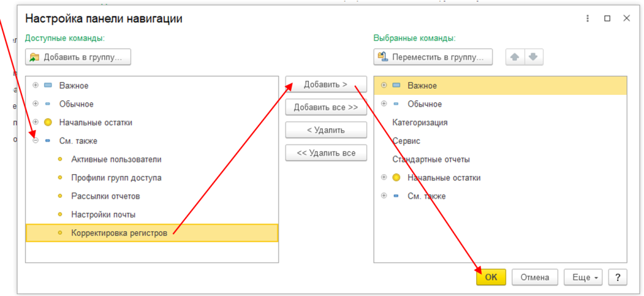Click the question mark help button
The image size is (644, 296).
tap(618, 277)
